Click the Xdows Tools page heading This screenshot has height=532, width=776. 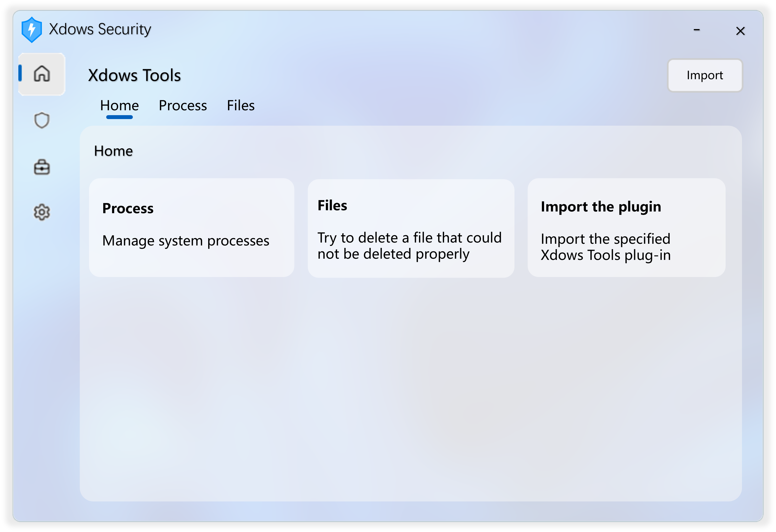(x=135, y=76)
